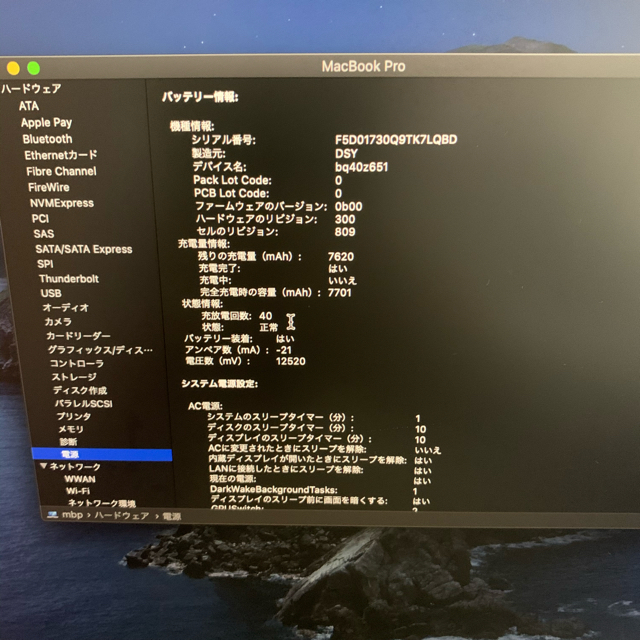
Task: Select SPI in the sidebar
Action: (45, 264)
